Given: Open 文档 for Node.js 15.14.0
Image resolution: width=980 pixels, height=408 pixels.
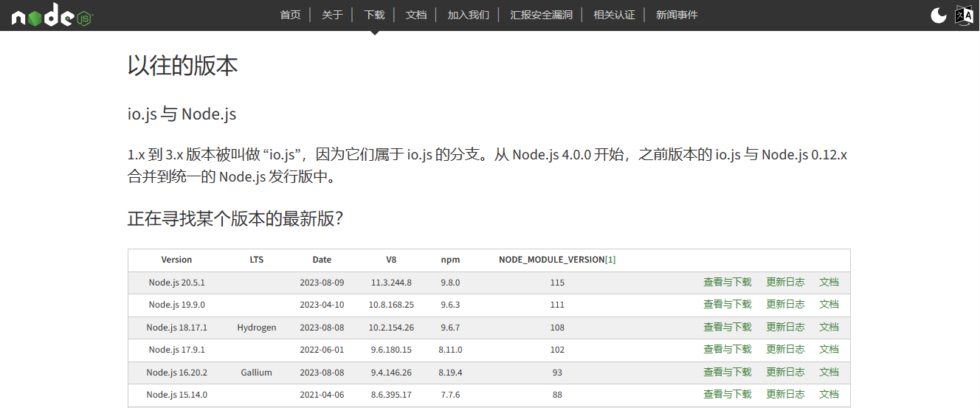Looking at the screenshot, I should pos(829,395).
